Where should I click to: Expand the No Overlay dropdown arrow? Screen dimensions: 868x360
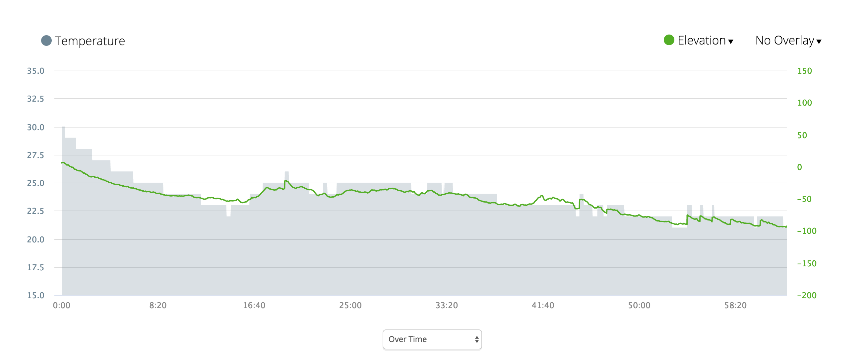coord(819,42)
